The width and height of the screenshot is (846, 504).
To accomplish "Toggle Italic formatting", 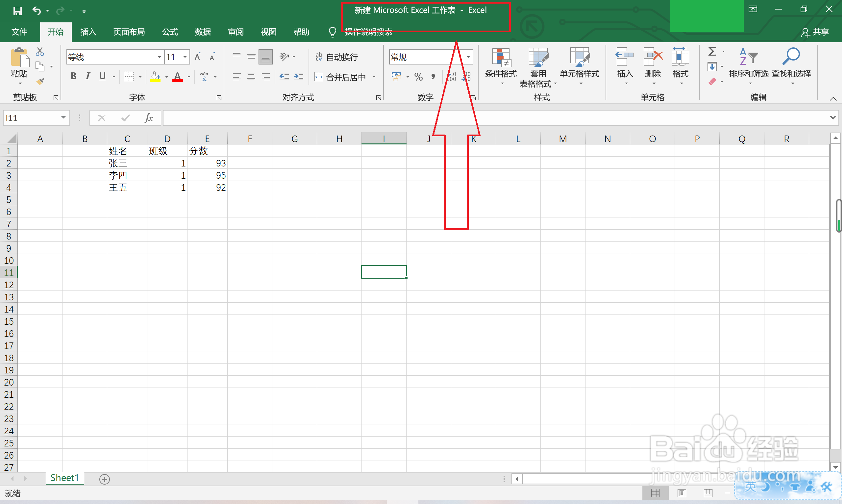I will [x=88, y=77].
